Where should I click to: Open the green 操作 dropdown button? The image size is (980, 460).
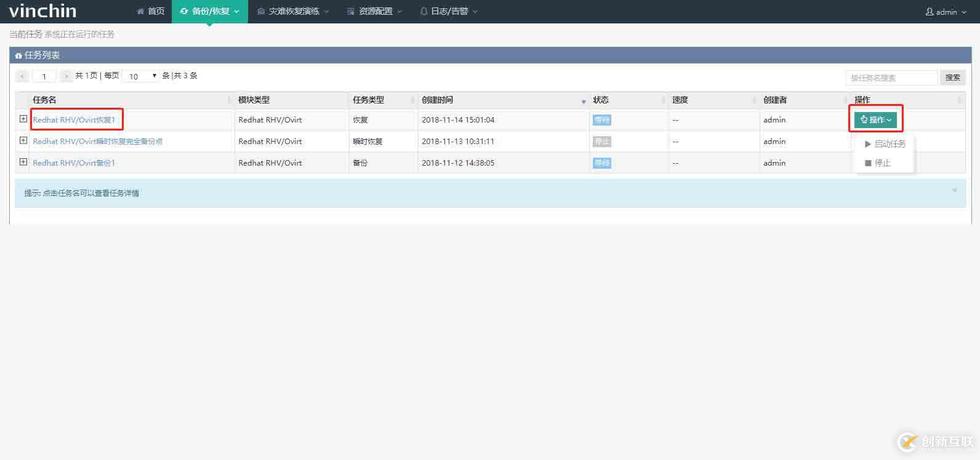875,119
